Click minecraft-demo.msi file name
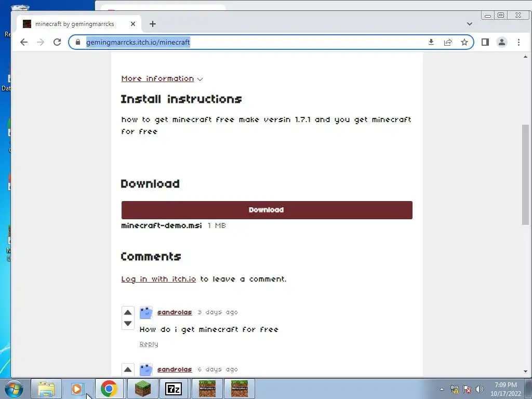This screenshot has width=532, height=399. 162,225
